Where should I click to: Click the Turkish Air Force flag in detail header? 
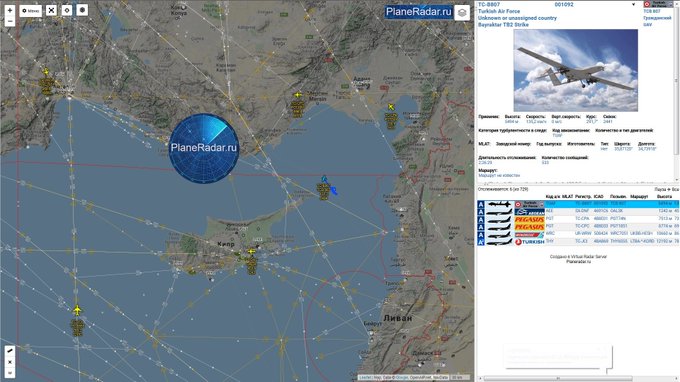pyautogui.click(x=658, y=4)
